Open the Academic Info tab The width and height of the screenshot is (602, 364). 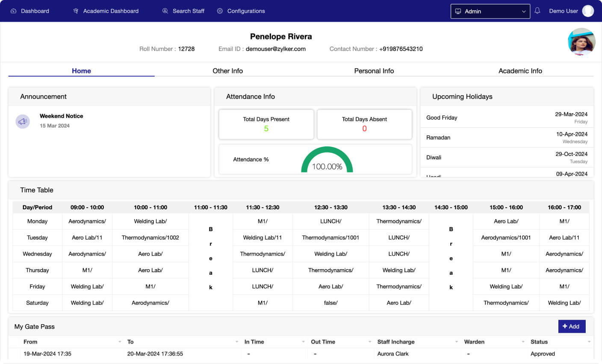[520, 71]
